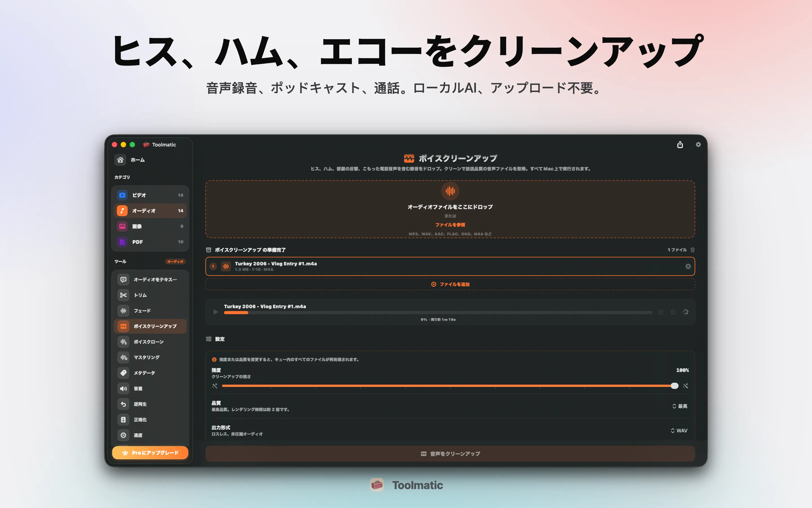Click the second timer icon in player row
Image resolution: width=812 pixels, height=508 pixels.
click(673, 312)
